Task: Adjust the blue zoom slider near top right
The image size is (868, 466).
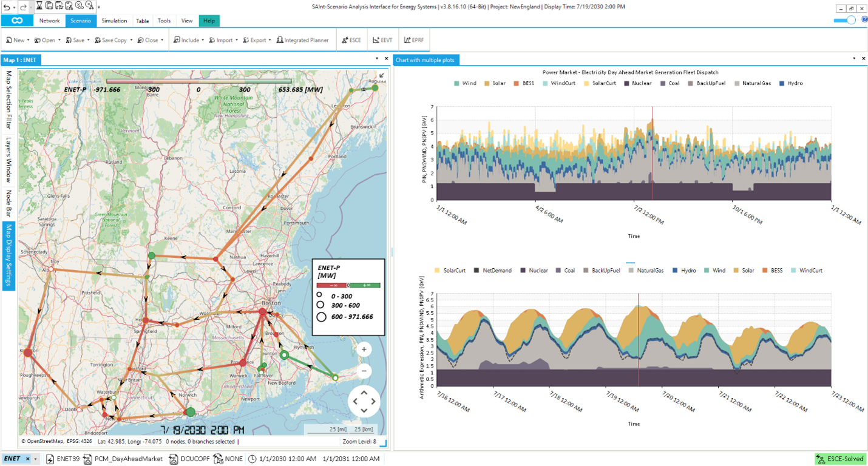Action: point(845,20)
